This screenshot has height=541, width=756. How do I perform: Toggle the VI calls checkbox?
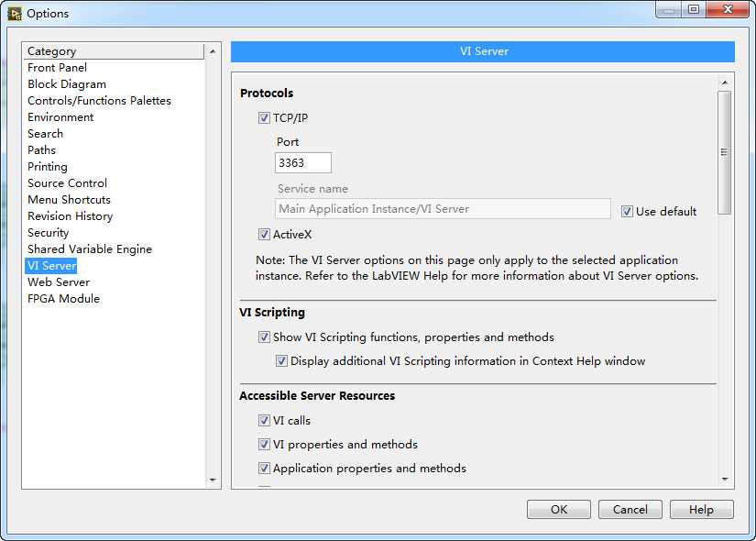click(x=264, y=420)
